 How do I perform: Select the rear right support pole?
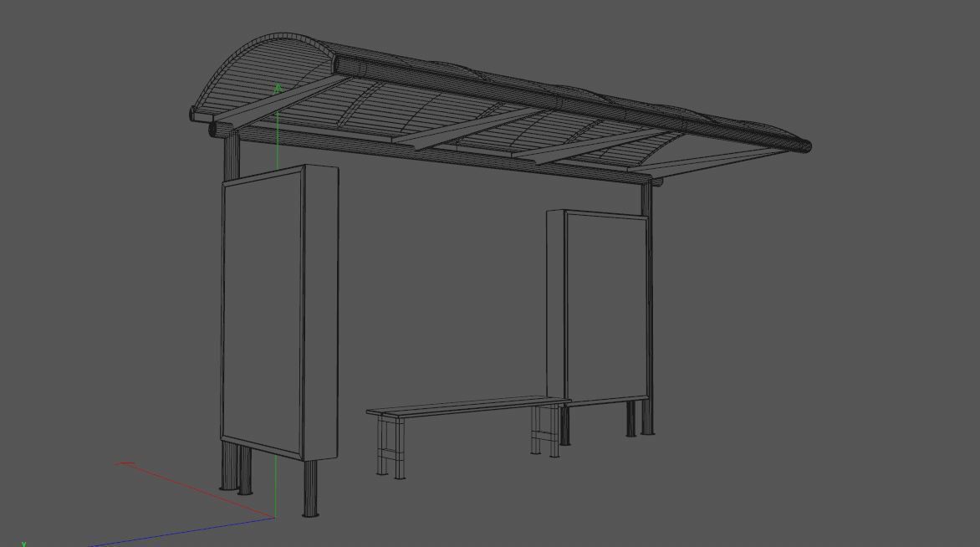647,309
